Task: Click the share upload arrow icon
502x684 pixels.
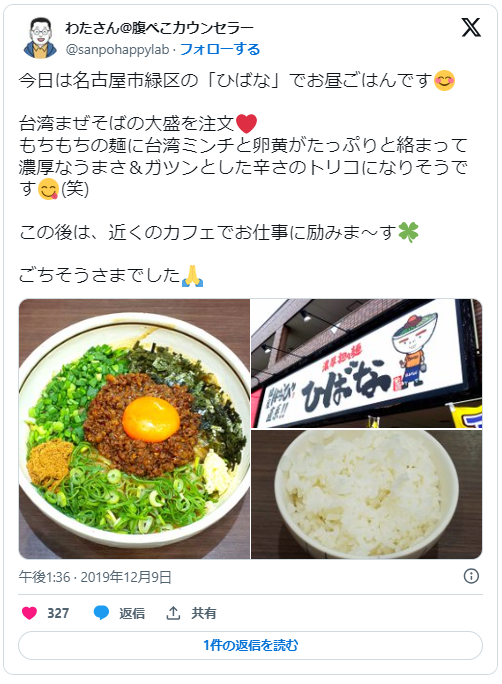Action: pyautogui.click(x=173, y=613)
